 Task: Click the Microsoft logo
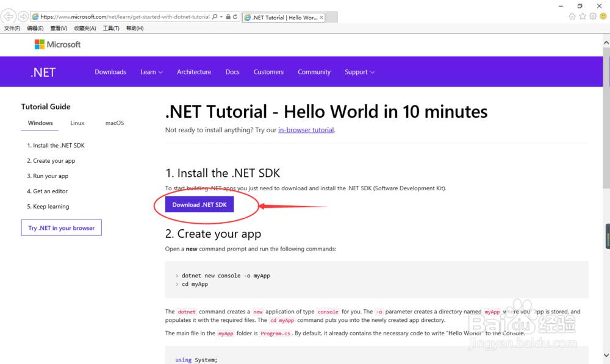pyautogui.click(x=57, y=45)
